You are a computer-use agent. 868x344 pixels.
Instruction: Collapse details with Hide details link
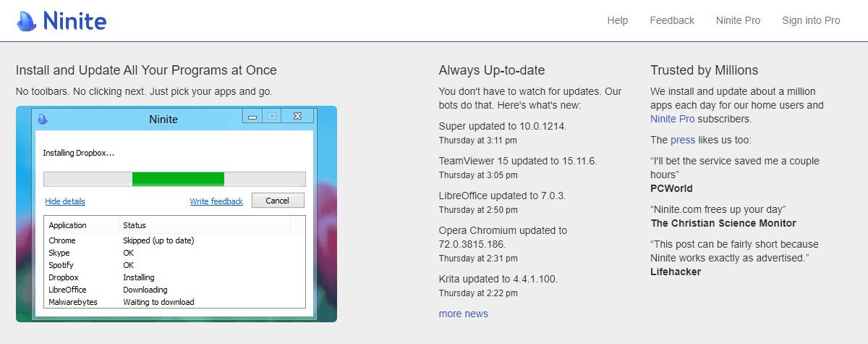pos(65,201)
